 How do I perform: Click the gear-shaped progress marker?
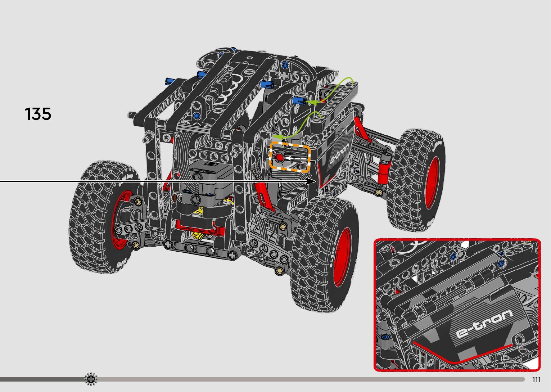pos(91,379)
